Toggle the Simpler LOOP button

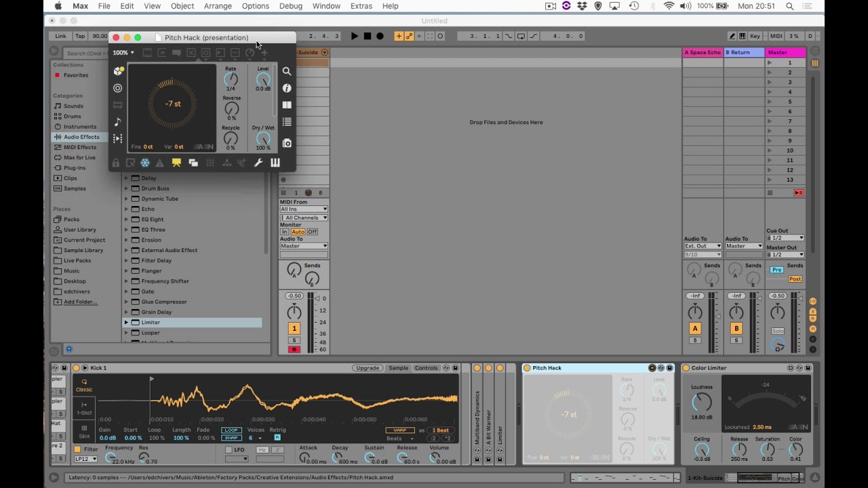(x=231, y=430)
